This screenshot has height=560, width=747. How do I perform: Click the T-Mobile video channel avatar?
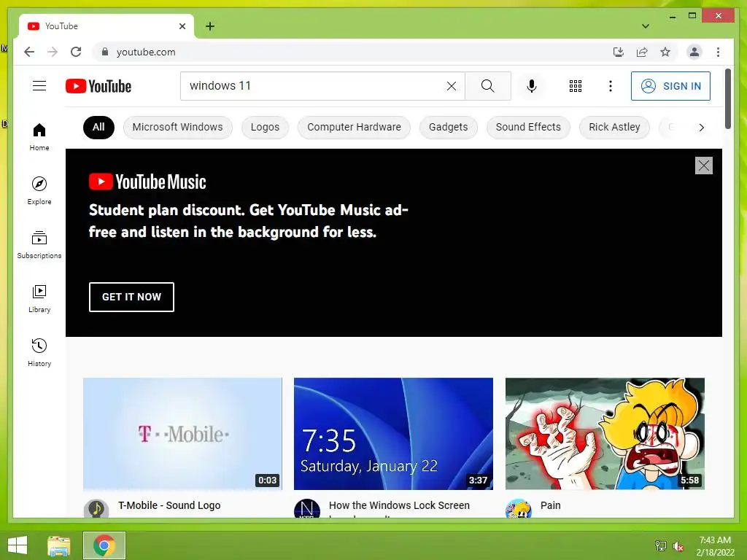[x=96, y=508]
